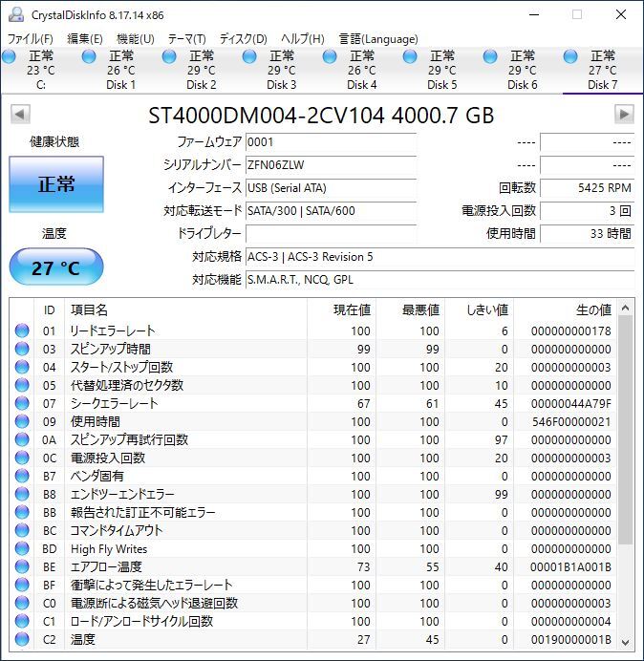The image size is (644, 661).
Task: Click the 現在値 column header
Action: [x=342, y=309]
